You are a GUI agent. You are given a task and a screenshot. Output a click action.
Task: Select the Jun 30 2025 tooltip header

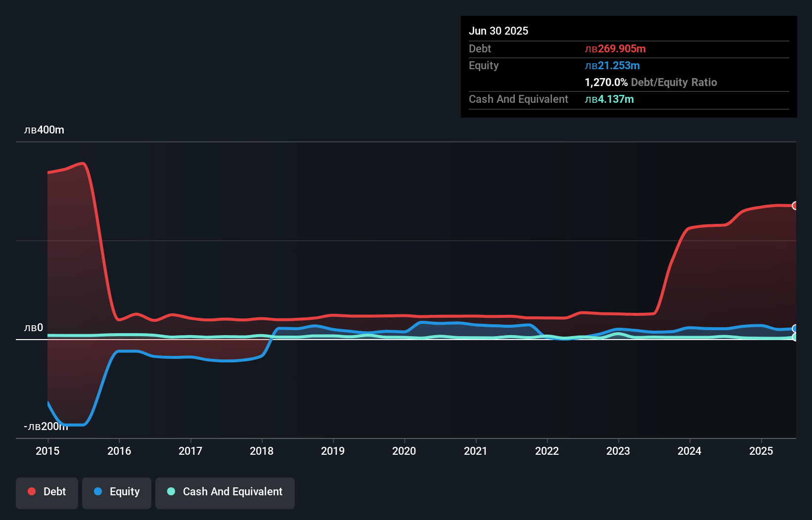498,31
